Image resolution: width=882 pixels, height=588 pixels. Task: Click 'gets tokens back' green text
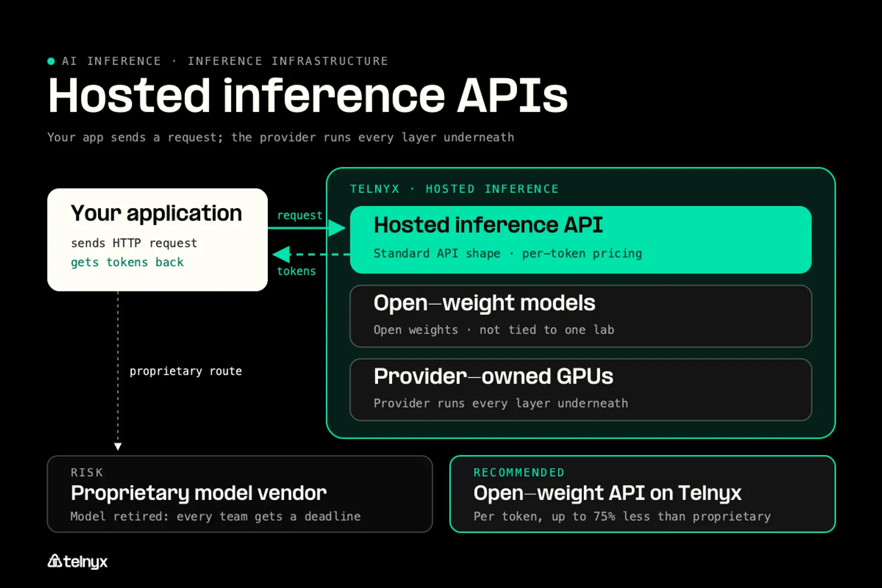pos(127,262)
